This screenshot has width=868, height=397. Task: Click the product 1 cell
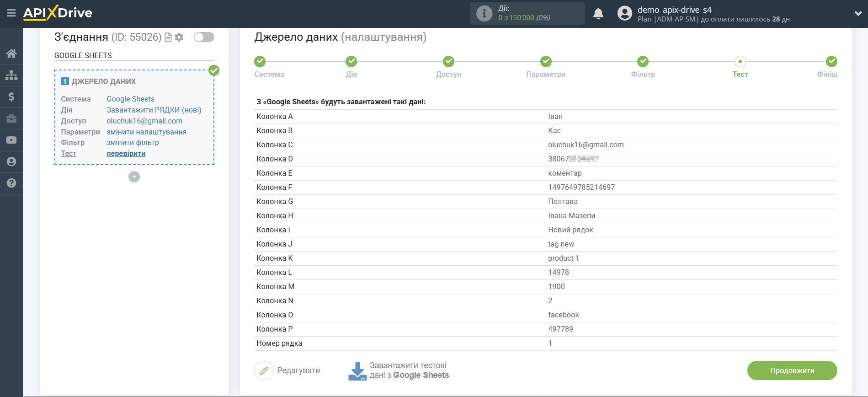click(564, 258)
